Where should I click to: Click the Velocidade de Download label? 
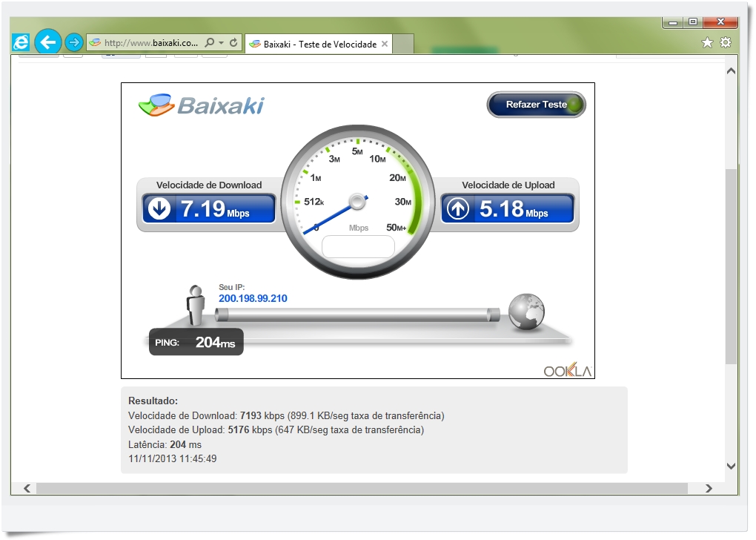coord(209,185)
